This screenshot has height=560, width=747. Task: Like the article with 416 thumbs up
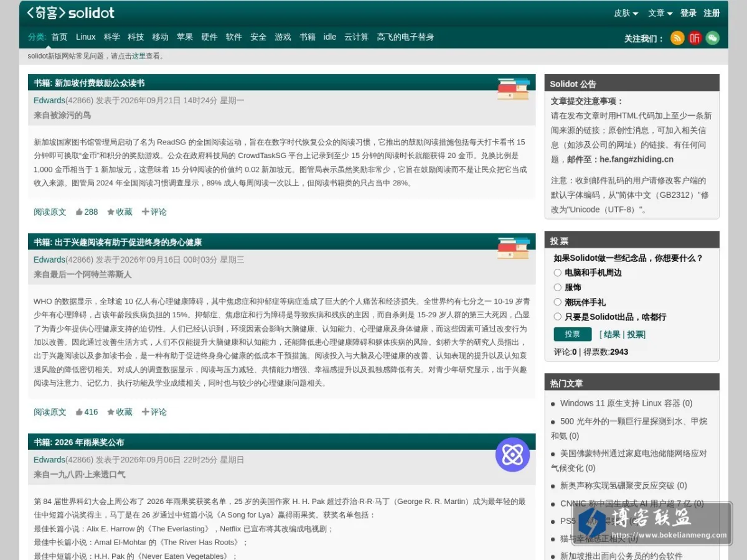(x=87, y=412)
